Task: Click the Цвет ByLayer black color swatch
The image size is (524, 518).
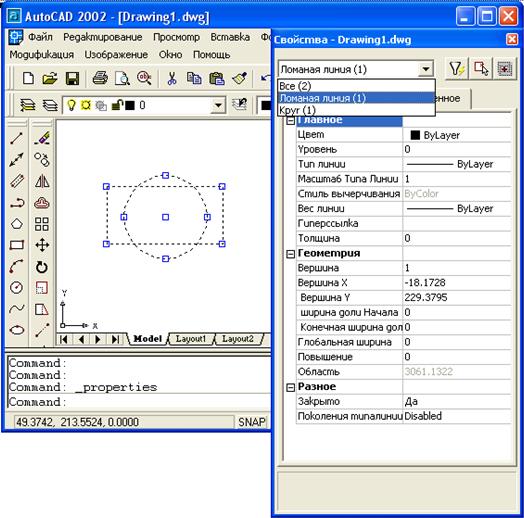Action: 415,135
